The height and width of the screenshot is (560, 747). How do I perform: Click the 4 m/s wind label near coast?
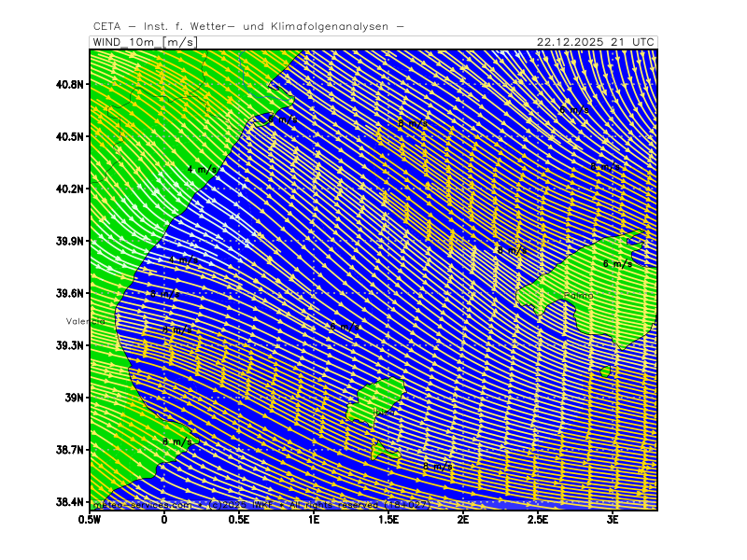tap(203, 170)
